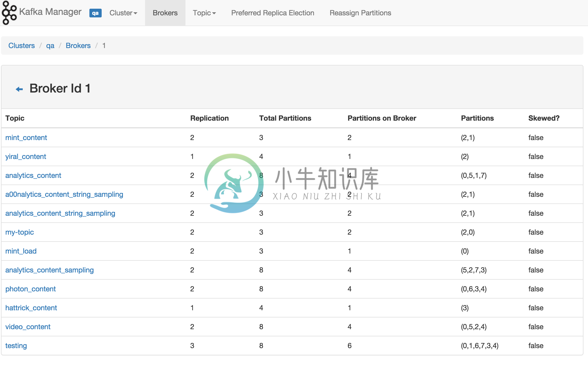588x366 pixels.
Task: Click Skewed false value in mint_content row
Action: [x=536, y=138]
